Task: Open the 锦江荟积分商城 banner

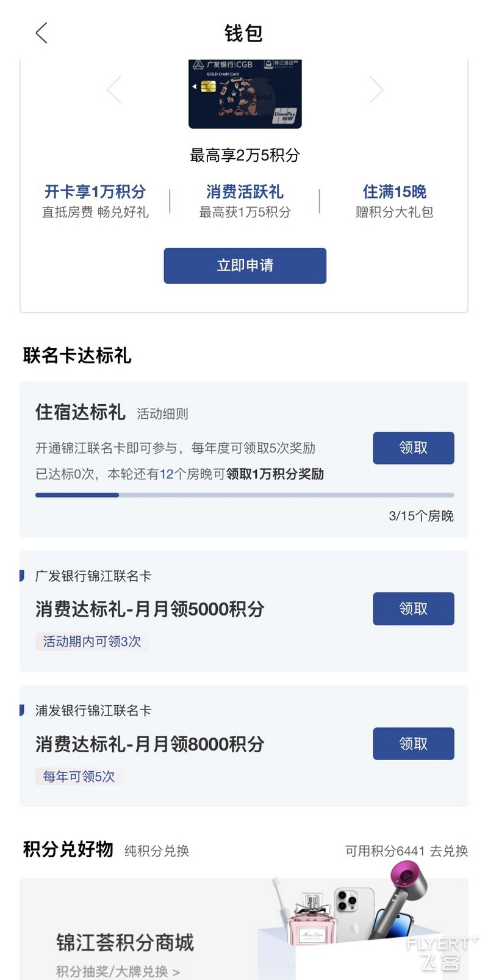Action: click(244, 929)
